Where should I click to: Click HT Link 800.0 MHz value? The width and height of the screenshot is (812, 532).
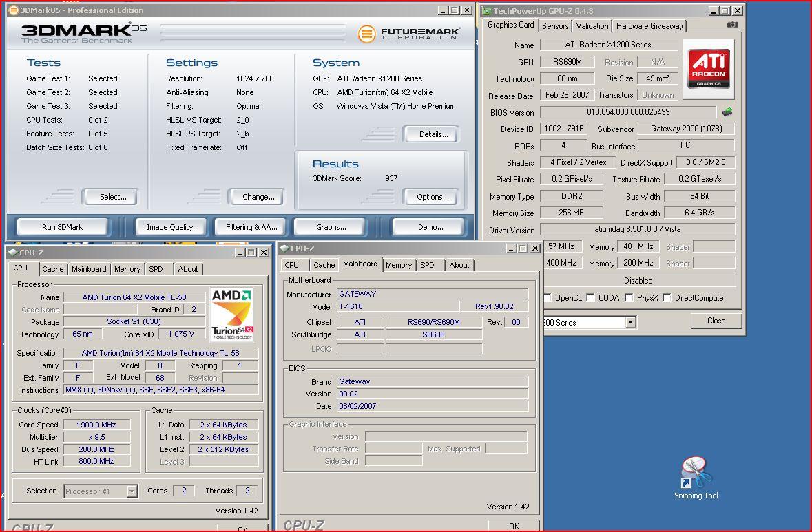click(96, 461)
